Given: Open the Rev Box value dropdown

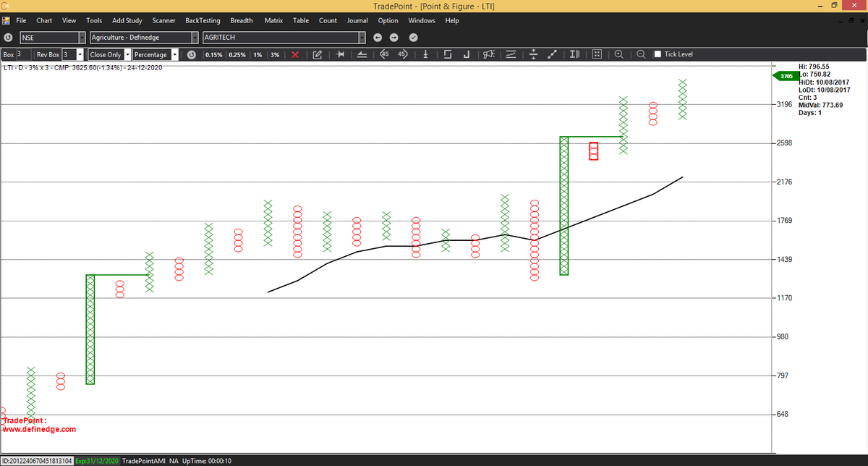Looking at the screenshot, I should pyautogui.click(x=79, y=54).
